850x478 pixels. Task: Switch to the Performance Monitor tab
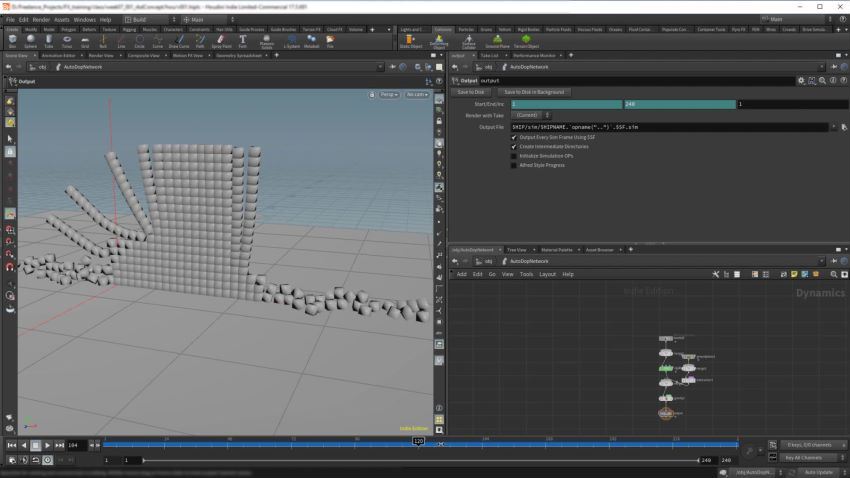pos(533,55)
